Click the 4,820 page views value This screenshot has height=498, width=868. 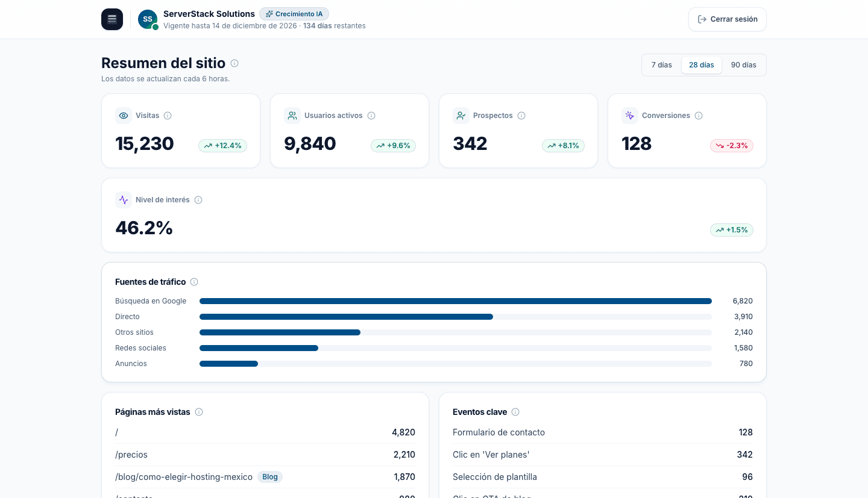pos(403,432)
